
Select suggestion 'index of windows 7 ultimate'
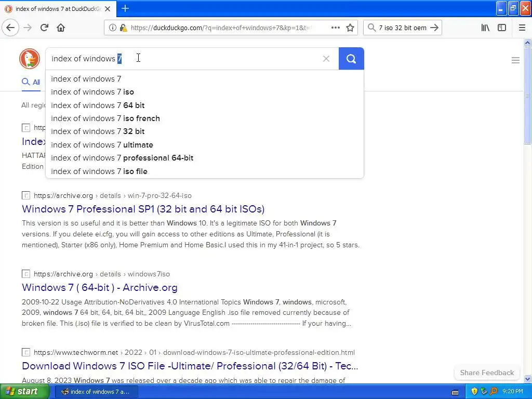tap(205, 145)
